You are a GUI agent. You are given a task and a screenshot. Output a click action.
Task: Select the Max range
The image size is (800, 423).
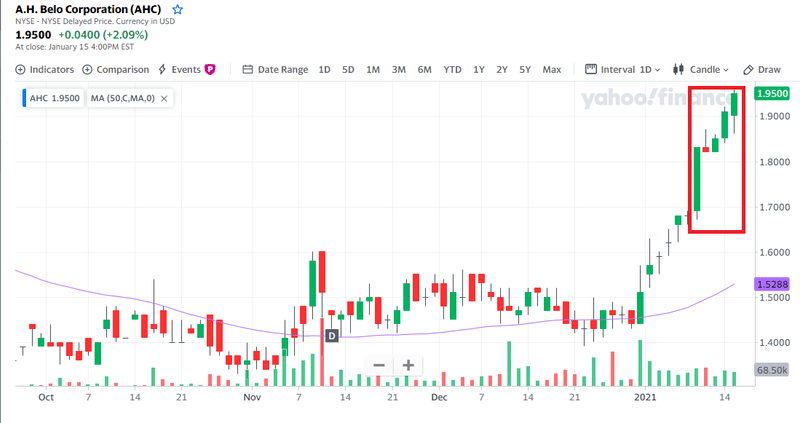(552, 69)
